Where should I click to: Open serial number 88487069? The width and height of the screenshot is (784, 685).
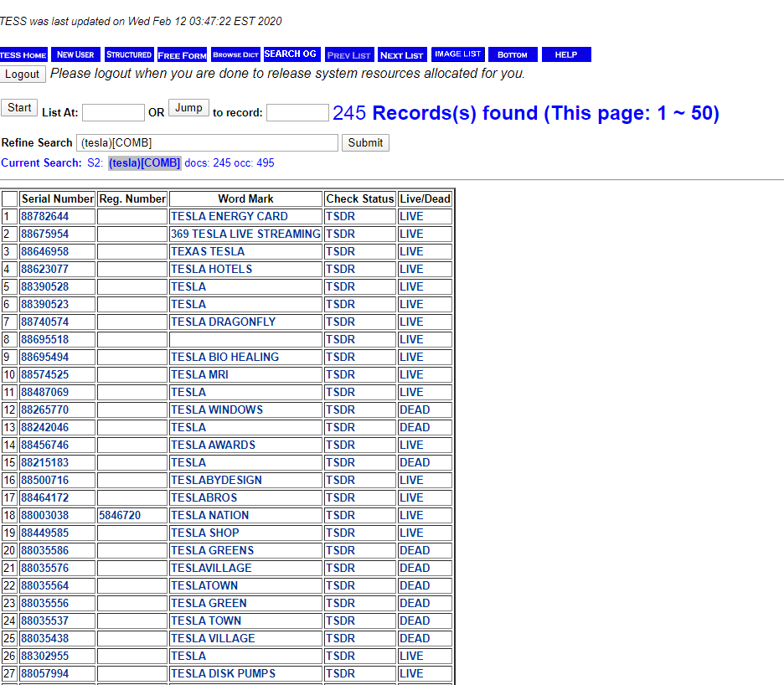point(45,392)
